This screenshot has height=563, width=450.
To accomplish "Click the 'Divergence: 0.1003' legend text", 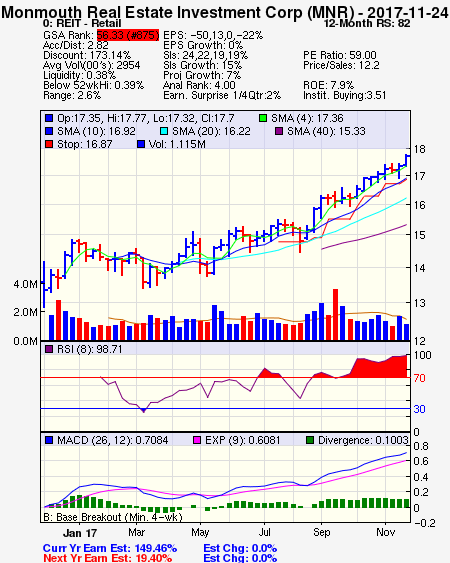I will coord(363,440).
